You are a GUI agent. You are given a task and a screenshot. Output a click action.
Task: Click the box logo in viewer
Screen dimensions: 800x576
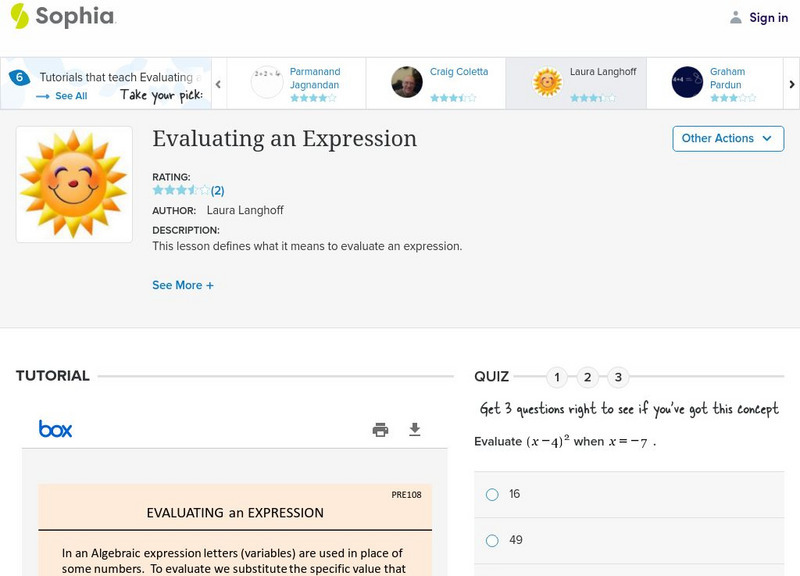56,429
